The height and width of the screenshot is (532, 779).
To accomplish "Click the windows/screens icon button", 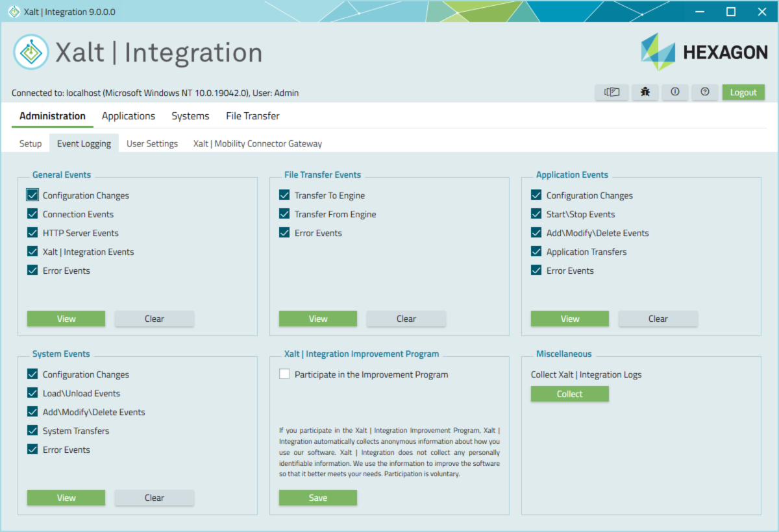I will coord(612,92).
